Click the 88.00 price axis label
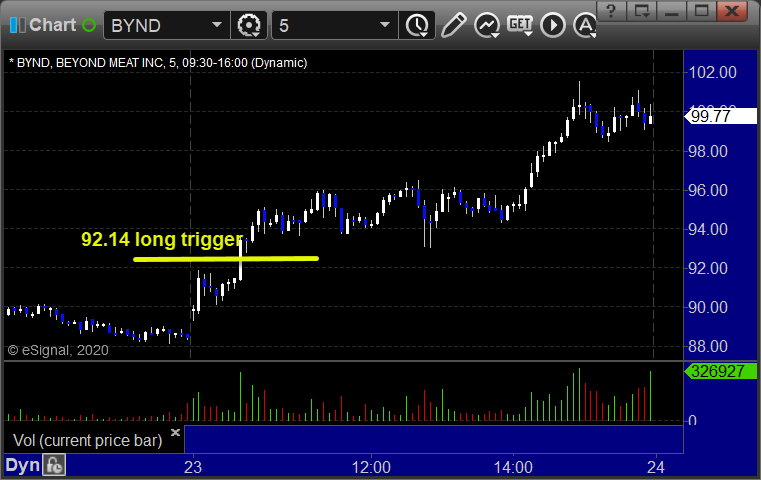 tap(708, 347)
